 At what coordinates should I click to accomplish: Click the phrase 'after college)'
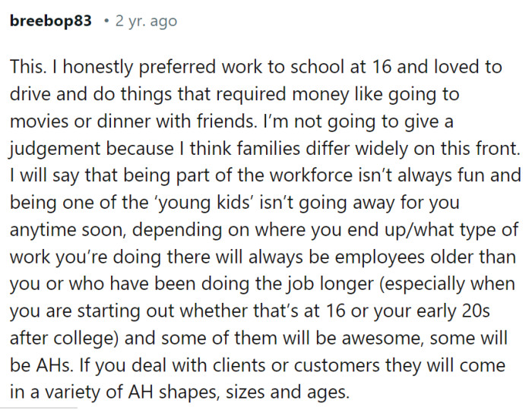(x=65, y=338)
